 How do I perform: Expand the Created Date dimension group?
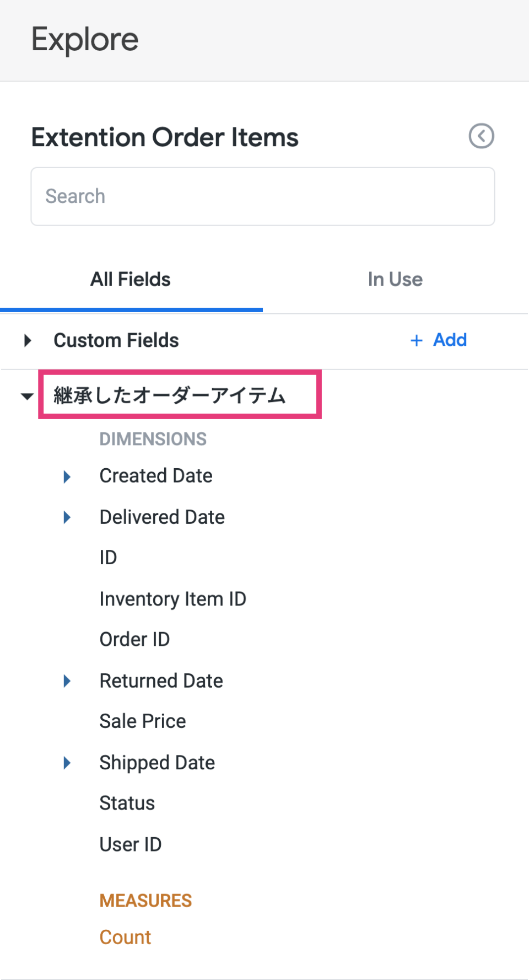tap(67, 476)
